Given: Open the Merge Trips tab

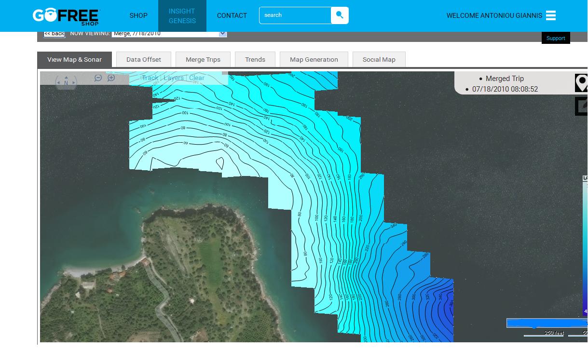Looking at the screenshot, I should 203,59.
